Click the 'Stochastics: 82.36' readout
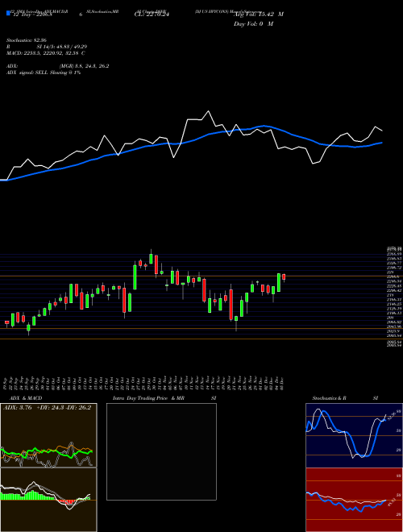 [x=26, y=40]
